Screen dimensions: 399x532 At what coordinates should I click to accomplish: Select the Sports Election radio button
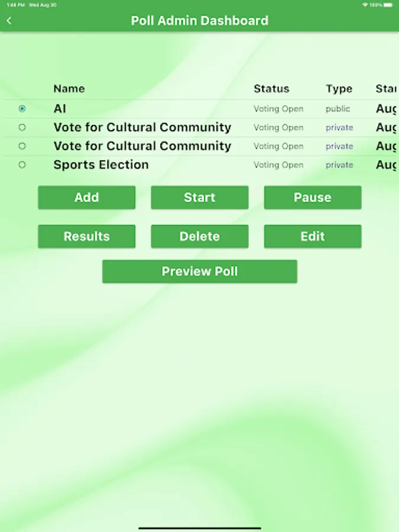pyautogui.click(x=22, y=165)
